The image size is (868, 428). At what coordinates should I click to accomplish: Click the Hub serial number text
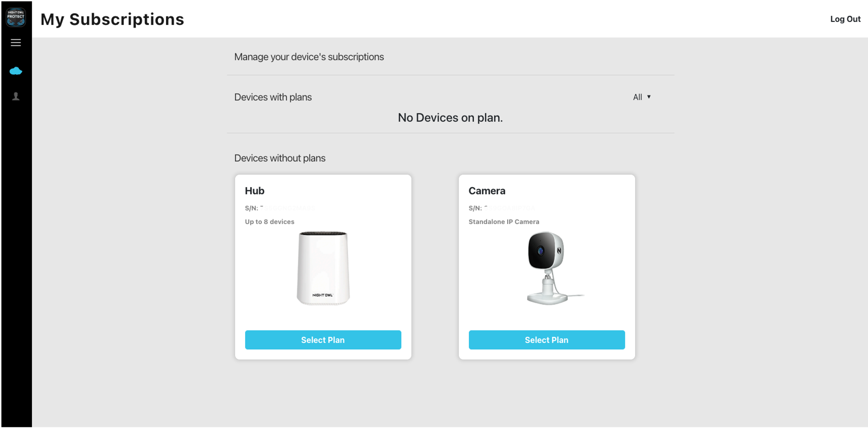pyautogui.click(x=280, y=208)
